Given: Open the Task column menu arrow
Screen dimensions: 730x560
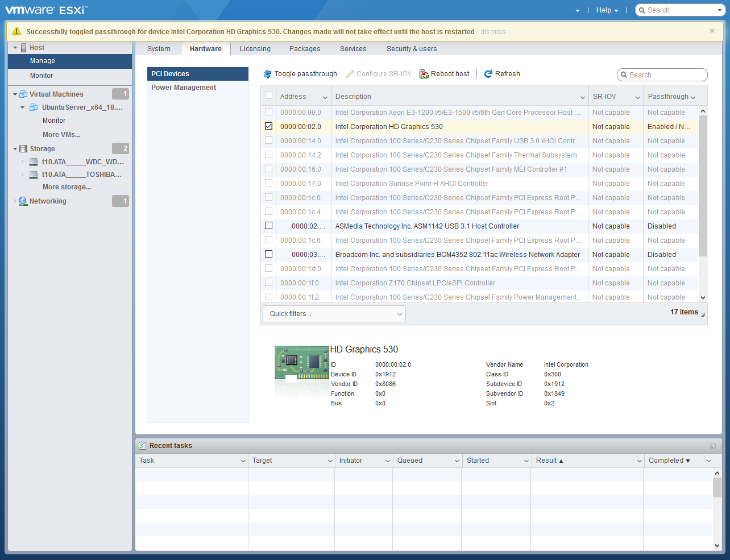Looking at the screenshot, I should 243,461.
